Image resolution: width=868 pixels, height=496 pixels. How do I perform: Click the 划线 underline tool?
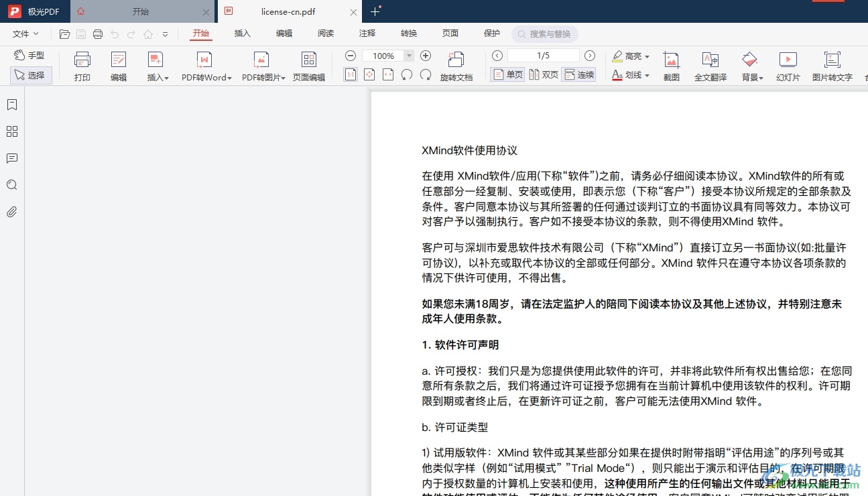(627, 75)
